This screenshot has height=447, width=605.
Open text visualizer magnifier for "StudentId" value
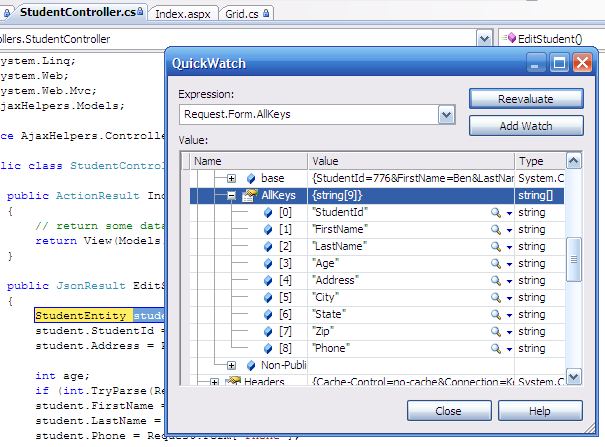tap(495, 213)
